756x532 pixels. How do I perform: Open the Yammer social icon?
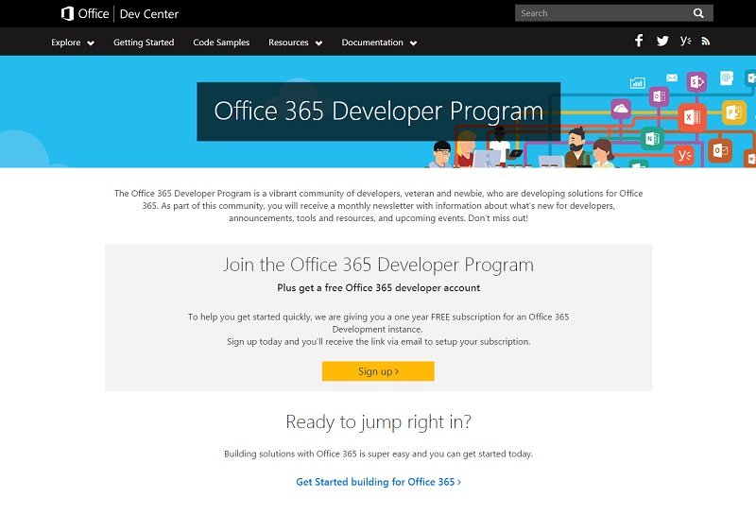pyautogui.click(x=686, y=41)
